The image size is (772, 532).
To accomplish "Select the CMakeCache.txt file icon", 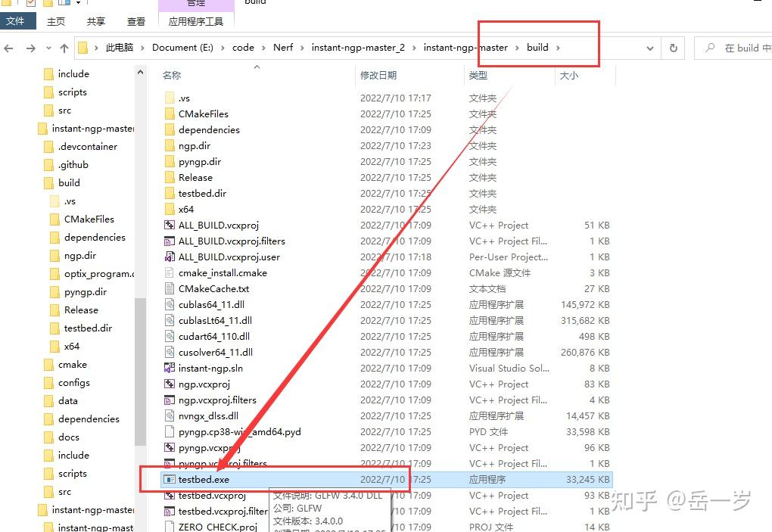I will pyautogui.click(x=168, y=288).
